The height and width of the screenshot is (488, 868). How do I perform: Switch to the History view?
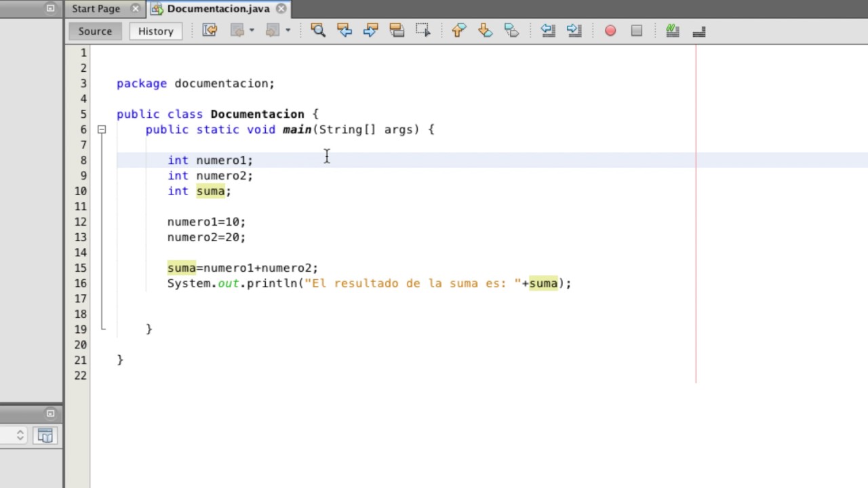(156, 31)
